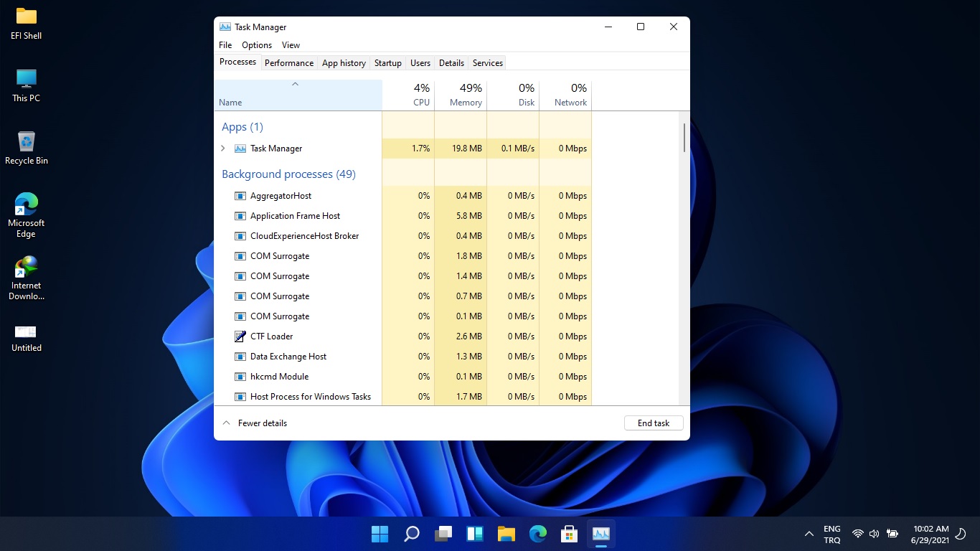Switch to the Performance tab

click(x=289, y=63)
